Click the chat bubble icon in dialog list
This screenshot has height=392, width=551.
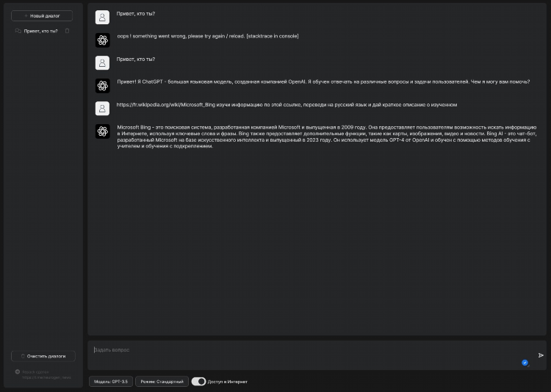pyautogui.click(x=18, y=31)
